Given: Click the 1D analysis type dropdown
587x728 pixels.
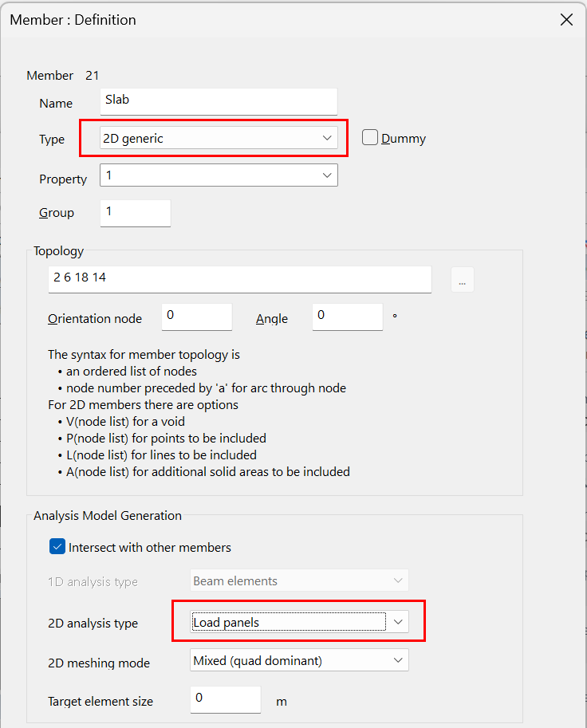Looking at the screenshot, I should [x=299, y=580].
